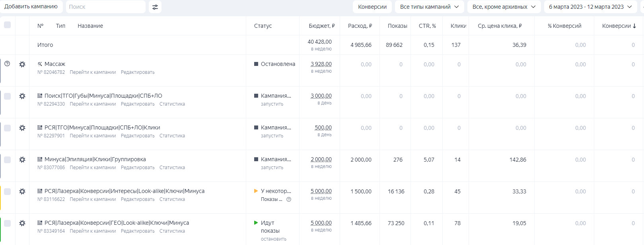The image size is (644, 245).
Task: Open gear settings for campaign №83349164
Action: coord(22,223)
